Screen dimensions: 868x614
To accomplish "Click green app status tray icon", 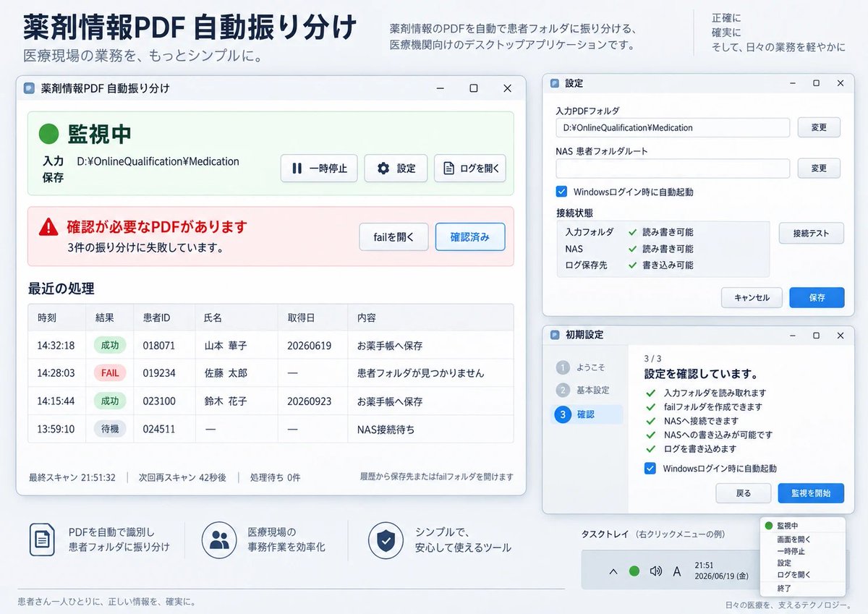I will 634,571.
